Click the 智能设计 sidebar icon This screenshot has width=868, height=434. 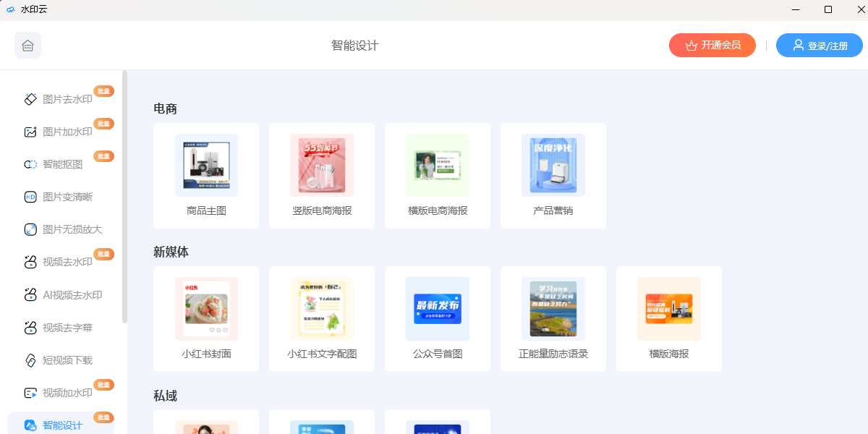30,425
